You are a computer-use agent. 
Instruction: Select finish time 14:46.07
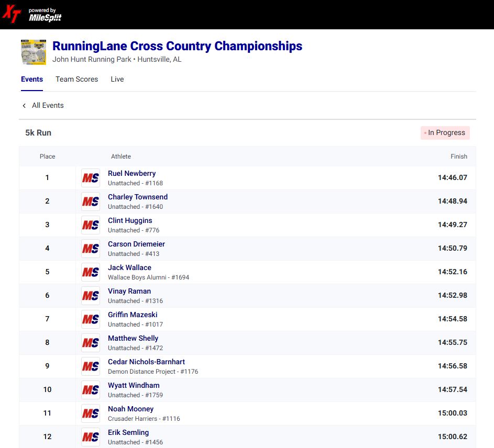click(453, 177)
